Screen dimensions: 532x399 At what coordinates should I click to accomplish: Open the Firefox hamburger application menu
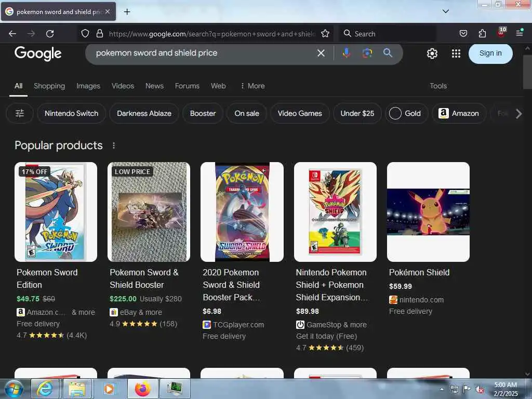[520, 33]
